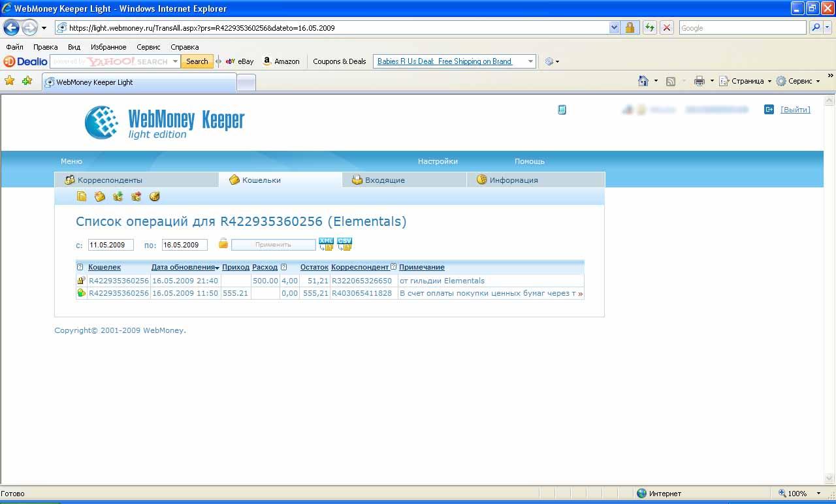The width and height of the screenshot is (836, 504).
Task: Click the Применить button
Action: pyautogui.click(x=273, y=244)
